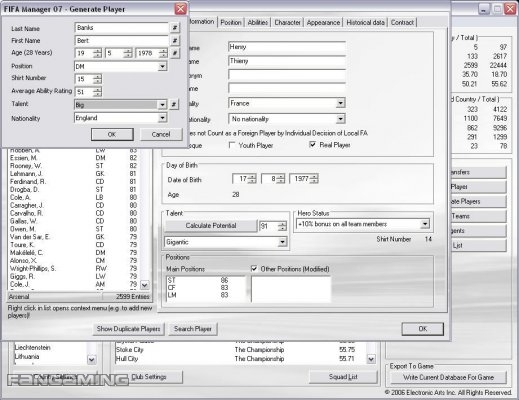This screenshot has height=400, width=519.
Task: Open the Appearance tab
Action: pyautogui.click(x=323, y=22)
